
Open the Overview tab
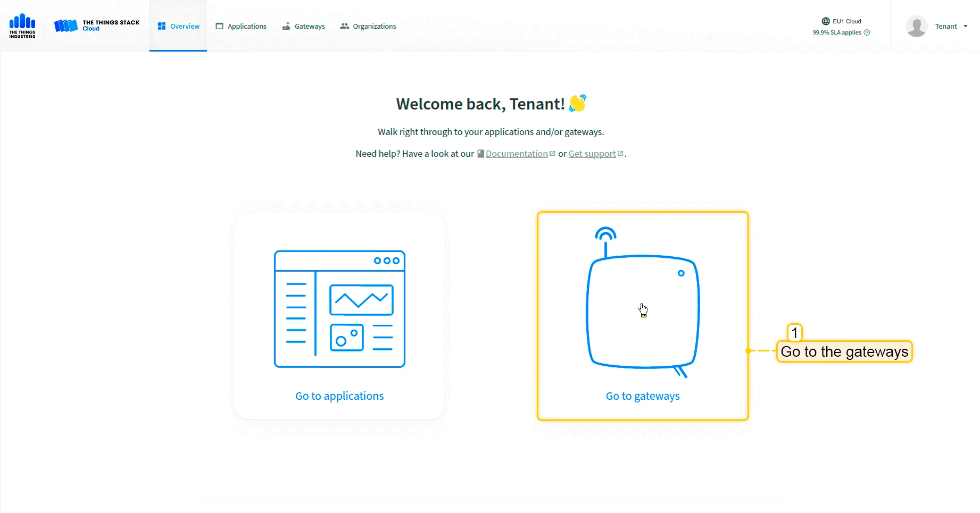click(x=178, y=26)
